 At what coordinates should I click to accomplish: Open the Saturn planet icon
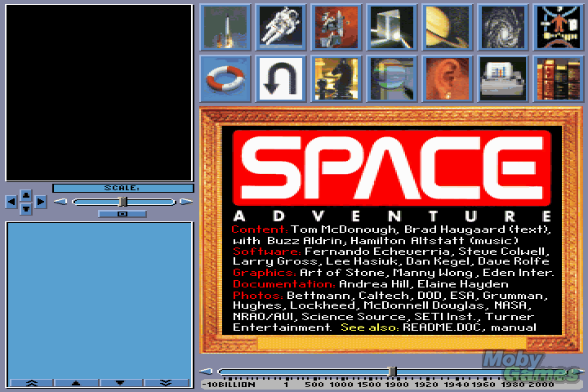pos(448,26)
